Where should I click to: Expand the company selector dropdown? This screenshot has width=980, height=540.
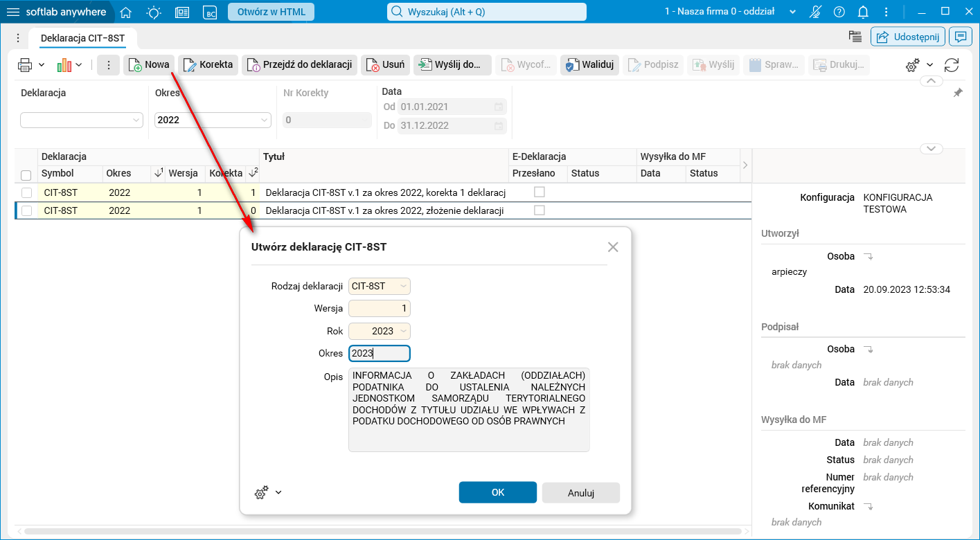(x=792, y=12)
